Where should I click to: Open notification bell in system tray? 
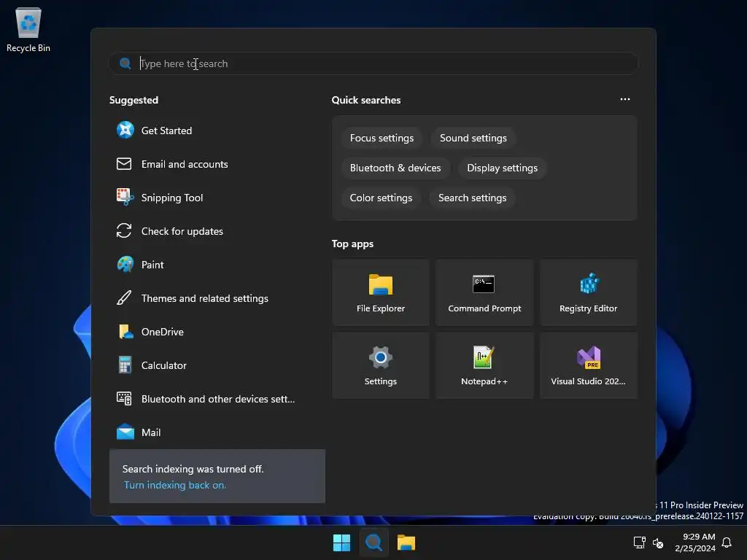click(727, 542)
